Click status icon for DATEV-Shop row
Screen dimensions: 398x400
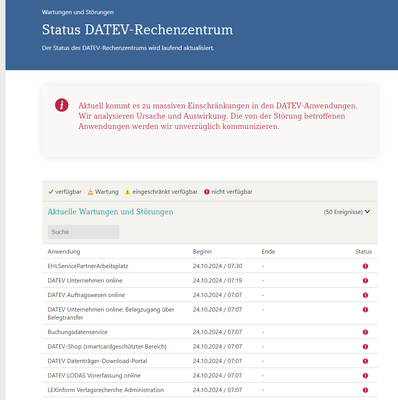[365, 347]
